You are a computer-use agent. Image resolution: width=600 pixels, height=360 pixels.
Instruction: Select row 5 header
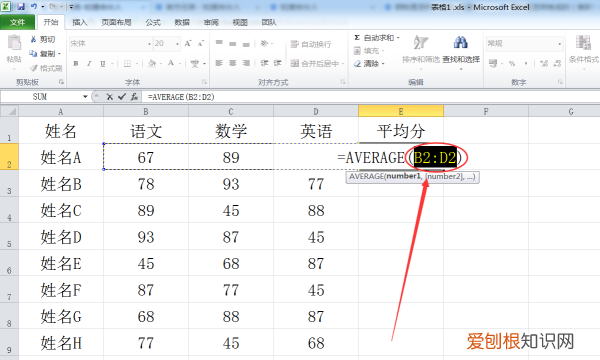(x=9, y=236)
